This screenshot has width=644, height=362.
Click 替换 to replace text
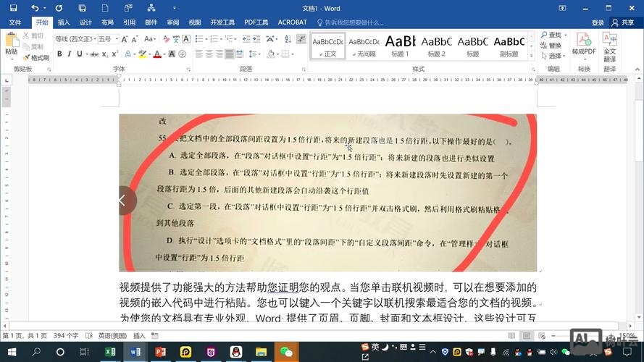point(551,45)
